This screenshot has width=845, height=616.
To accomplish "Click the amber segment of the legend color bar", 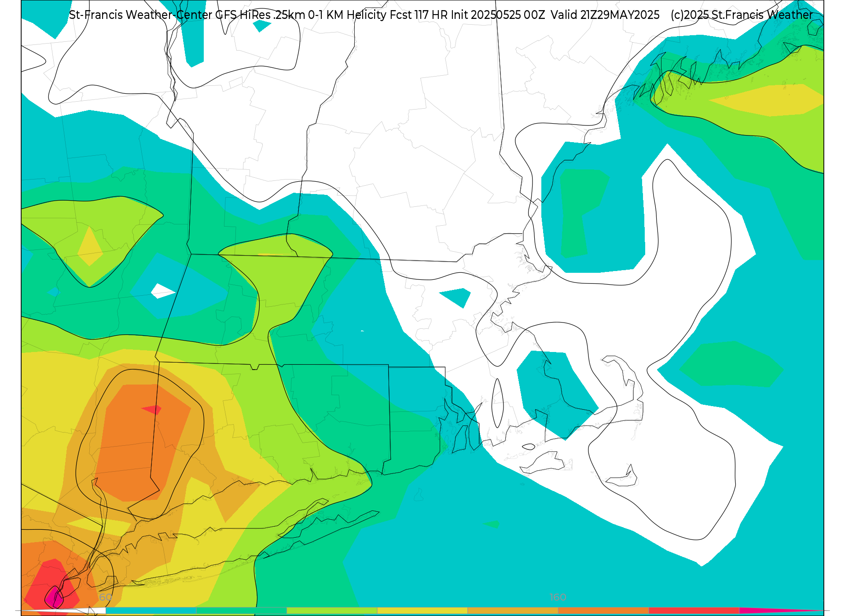I will tap(513, 611).
